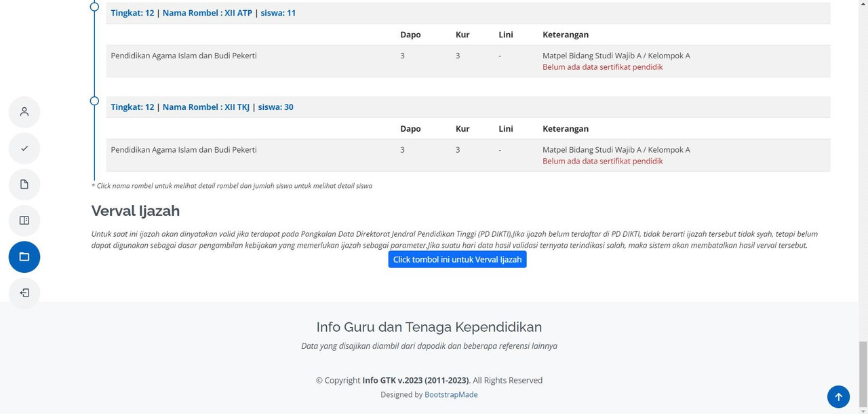Select the open book sidebar icon
Screen dimensions: 868x414
24,221
